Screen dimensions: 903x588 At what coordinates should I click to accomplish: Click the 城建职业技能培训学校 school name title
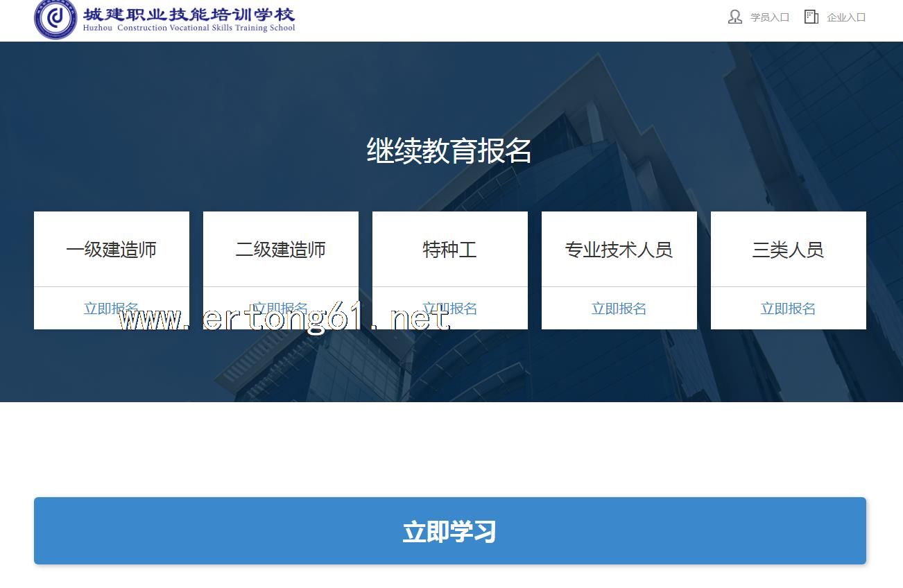click(x=189, y=14)
